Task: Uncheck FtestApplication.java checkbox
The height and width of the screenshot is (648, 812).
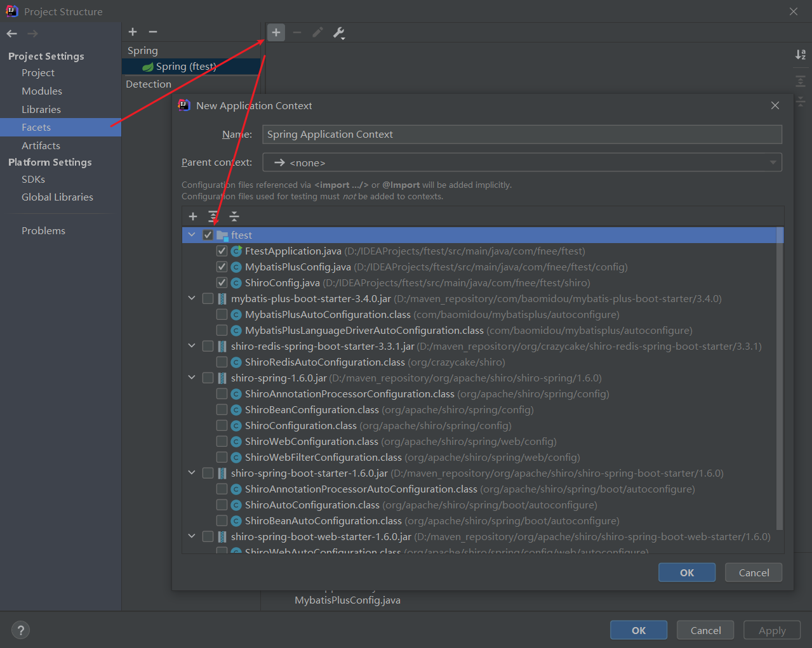Action: 222,251
